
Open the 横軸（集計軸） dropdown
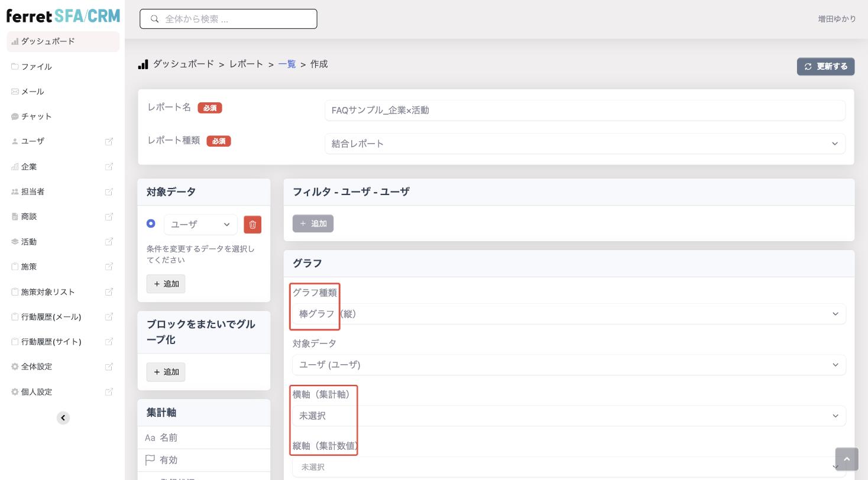click(569, 416)
